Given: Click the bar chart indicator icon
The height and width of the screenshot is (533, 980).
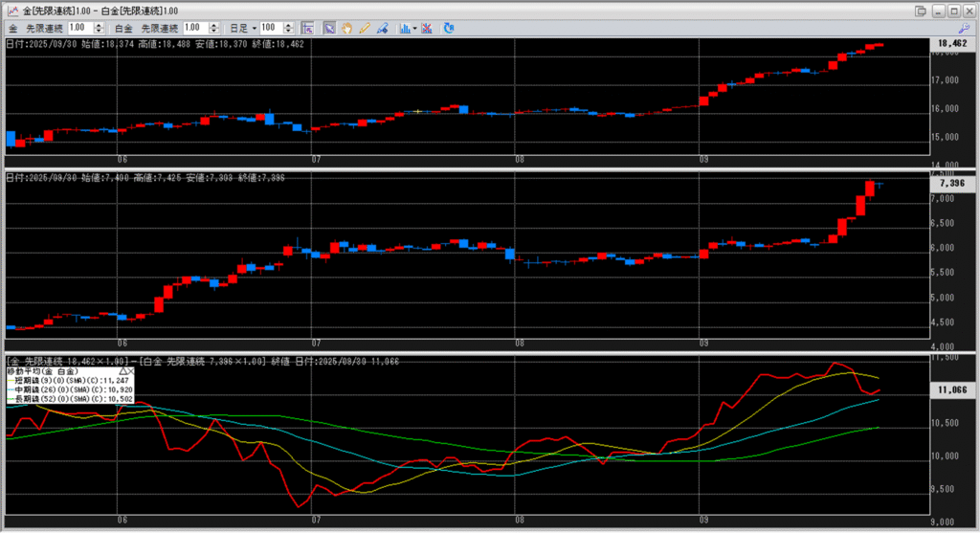Looking at the screenshot, I should tap(404, 28).
